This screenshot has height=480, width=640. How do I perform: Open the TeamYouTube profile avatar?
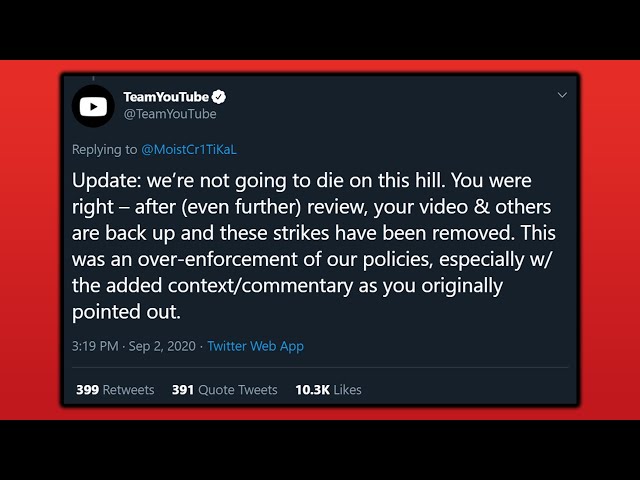pos(93,107)
